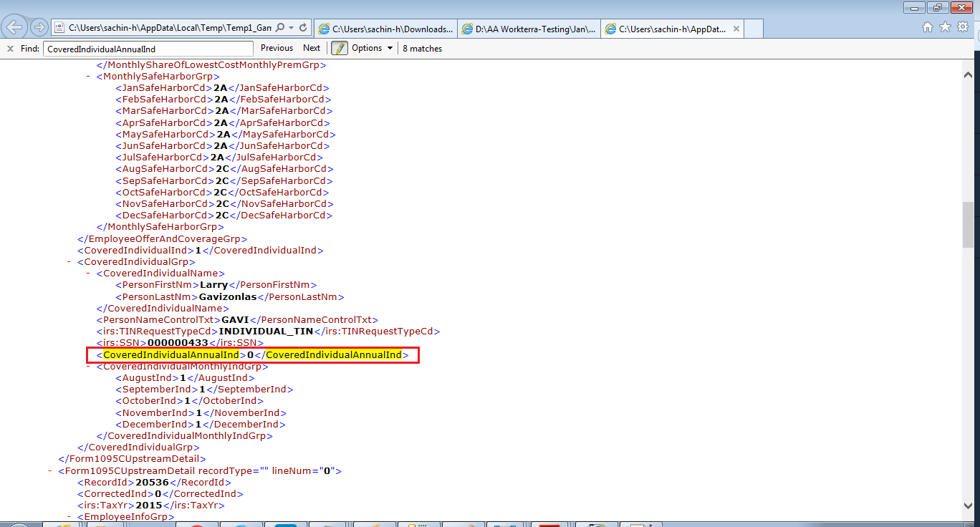Click Previous in the Find bar
Image resolution: width=980 pixels, height=527 pixels.
277,48
